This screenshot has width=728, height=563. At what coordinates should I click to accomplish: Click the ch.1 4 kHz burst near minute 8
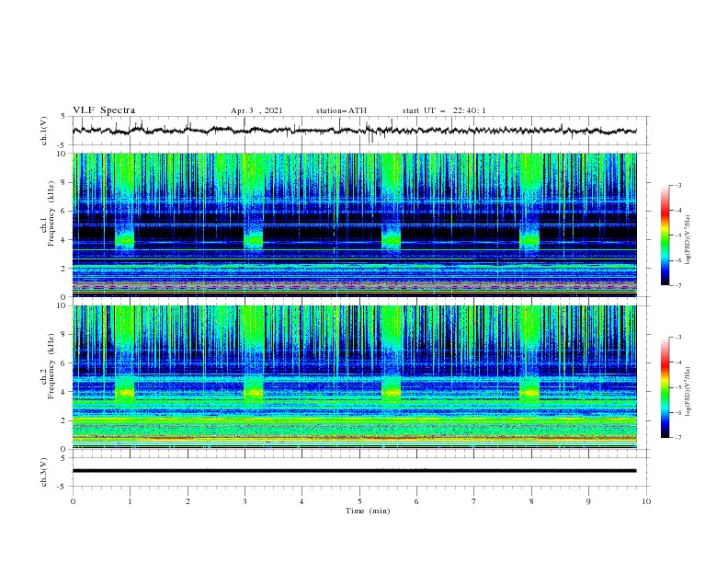tap(529, 240)
